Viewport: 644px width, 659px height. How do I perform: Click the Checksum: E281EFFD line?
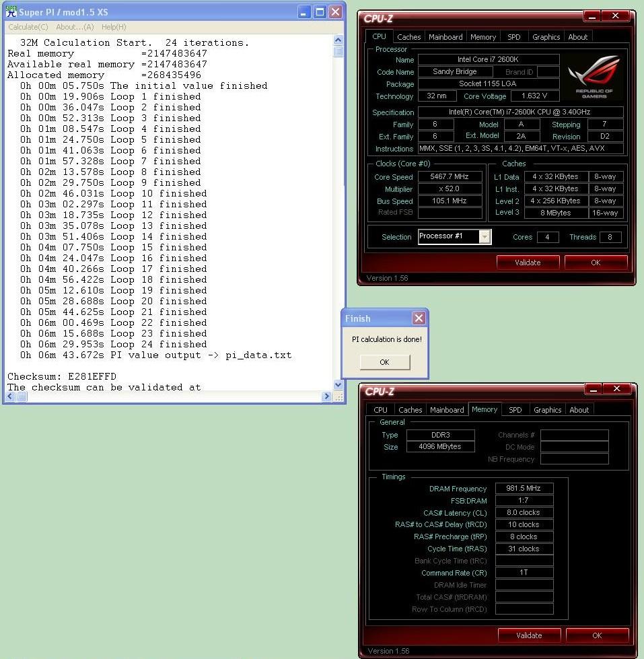62,376
